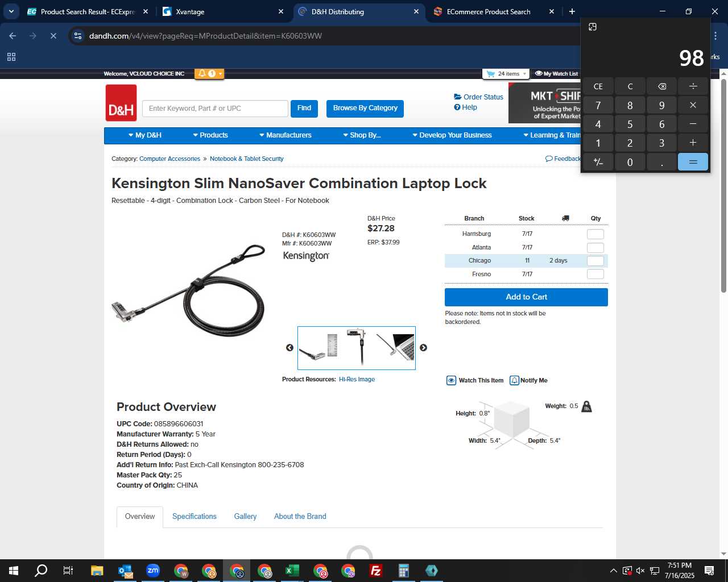
Task: Click the site information icon
Action: pos(78,36)
